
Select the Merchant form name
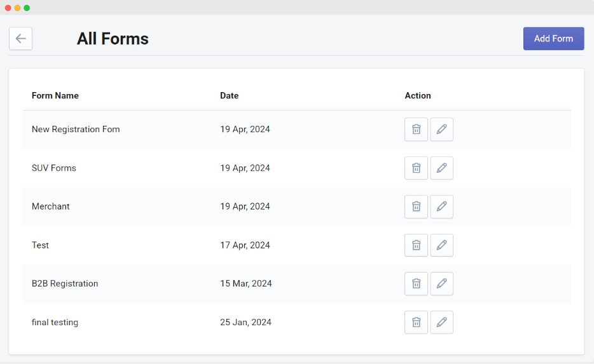51,206
